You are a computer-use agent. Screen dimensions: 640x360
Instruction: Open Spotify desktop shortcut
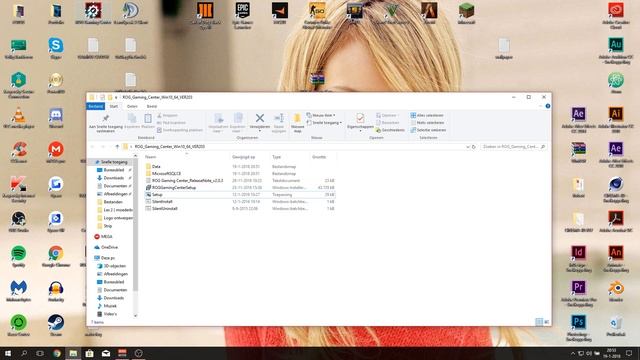(18, 256)
